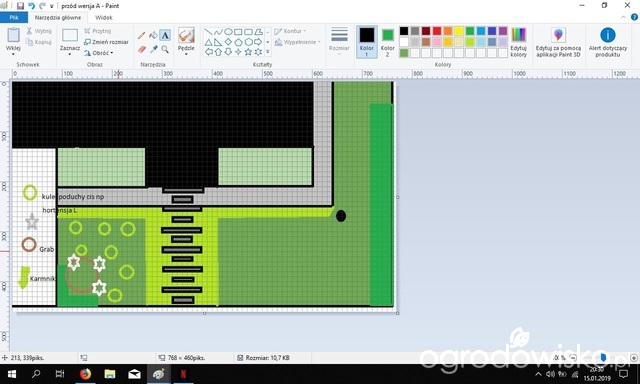
Task: Click the Save icon in title bar
Action: click(20, 6)
